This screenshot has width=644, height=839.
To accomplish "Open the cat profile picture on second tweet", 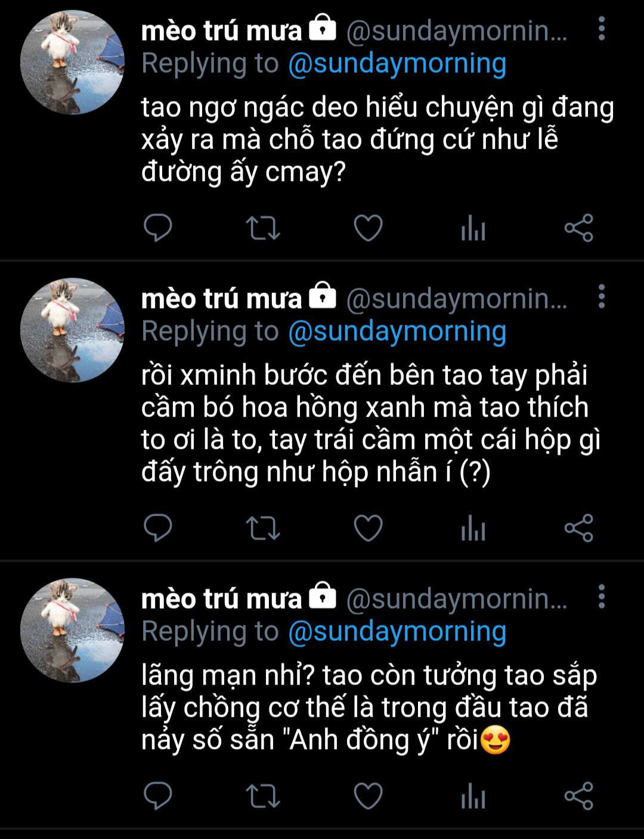I will coord(72,330).
